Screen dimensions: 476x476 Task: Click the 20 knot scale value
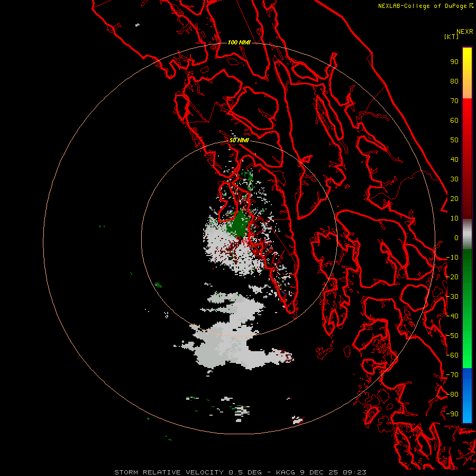pos(454,198)
